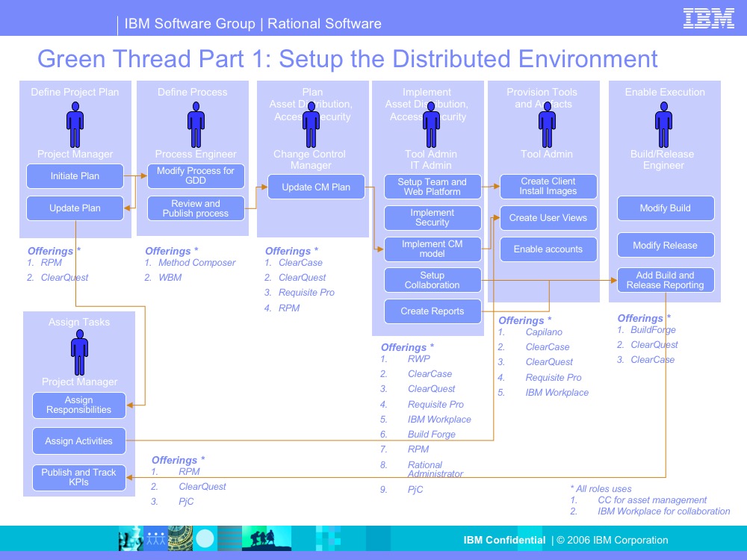Select the Project Manager figure under Assign Tasks
The width and height of the screenshot is (747, 560).
[80, 353]
